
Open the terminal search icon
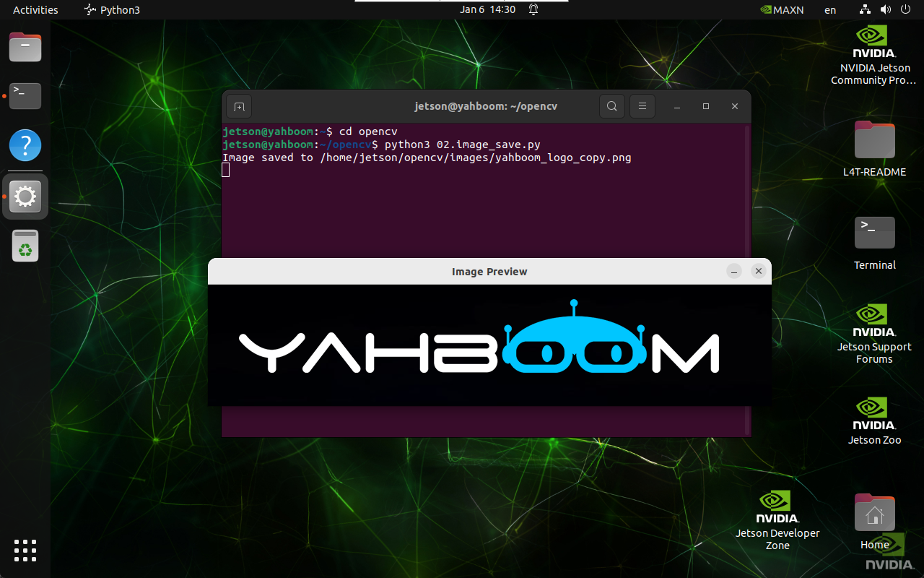pos(611,106)
